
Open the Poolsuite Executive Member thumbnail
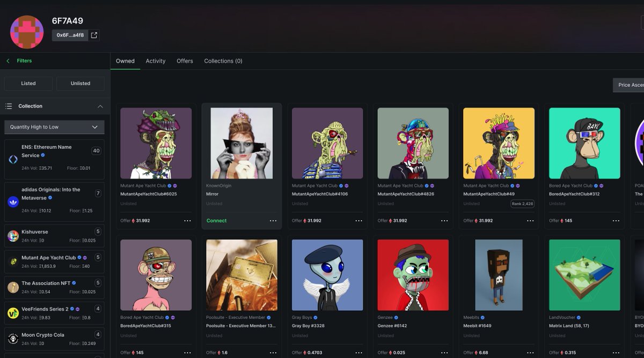click(x=241, y=275)
